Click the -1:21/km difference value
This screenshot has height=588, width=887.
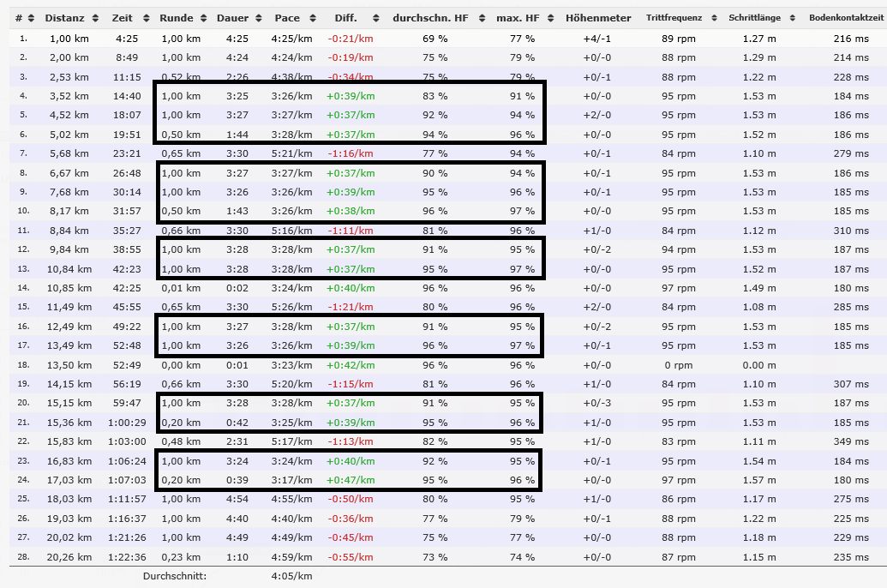[351, 307]
